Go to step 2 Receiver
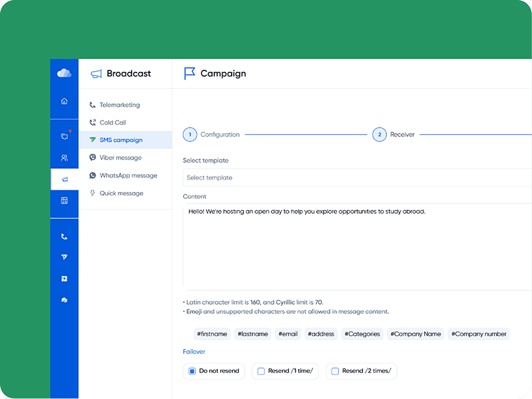The image size is (532, 399). click(394, 134)
